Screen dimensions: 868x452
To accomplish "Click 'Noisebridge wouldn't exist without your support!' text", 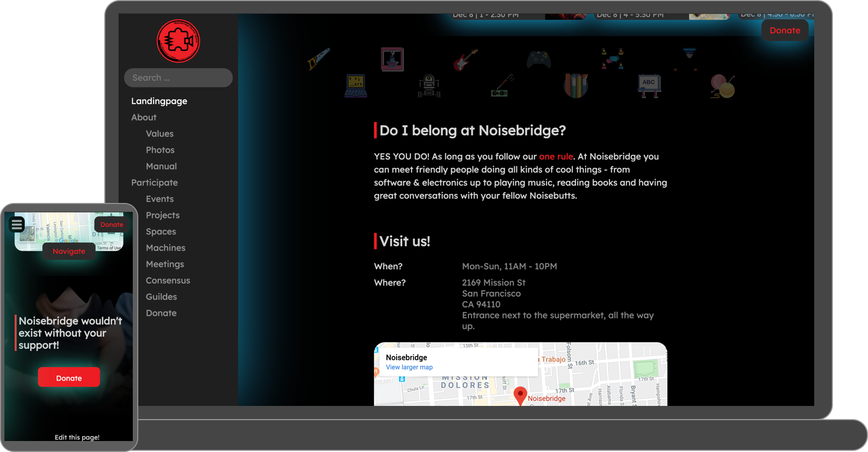I will tap(70, 333).
